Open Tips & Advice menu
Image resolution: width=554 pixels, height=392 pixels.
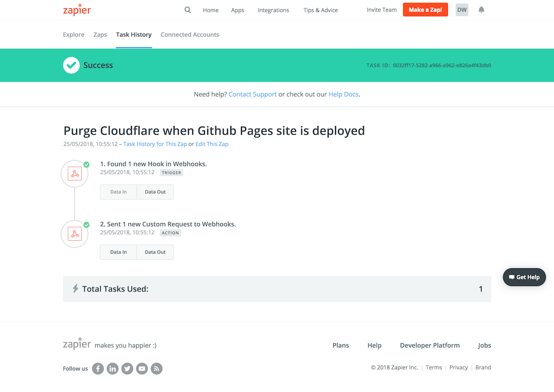coord(320,10)
